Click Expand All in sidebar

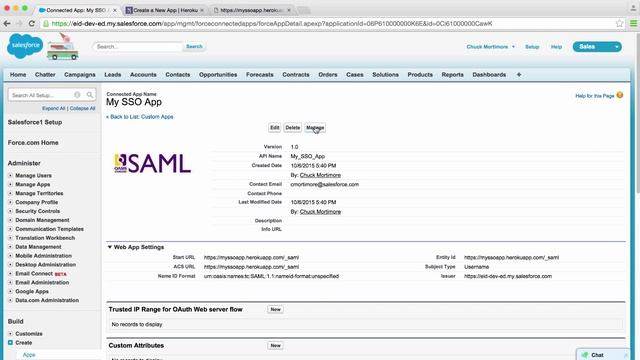[x=53, y=109]
